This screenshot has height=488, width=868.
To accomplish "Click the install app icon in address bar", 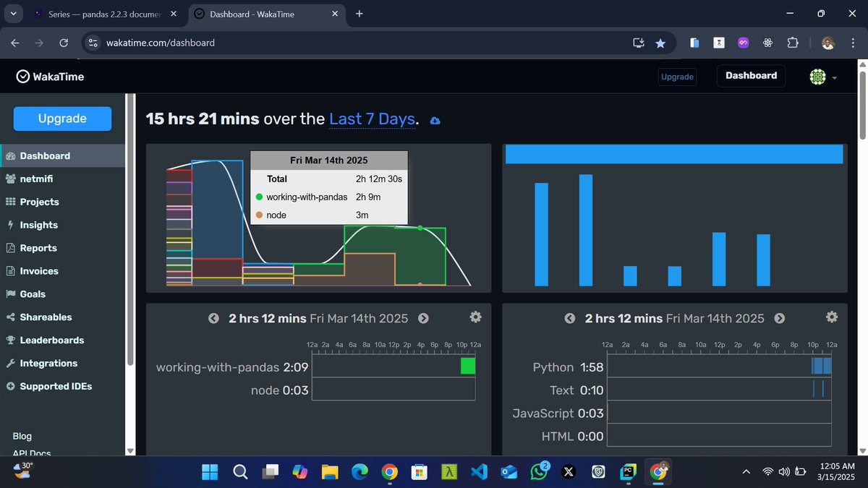I will coord(638,43).
